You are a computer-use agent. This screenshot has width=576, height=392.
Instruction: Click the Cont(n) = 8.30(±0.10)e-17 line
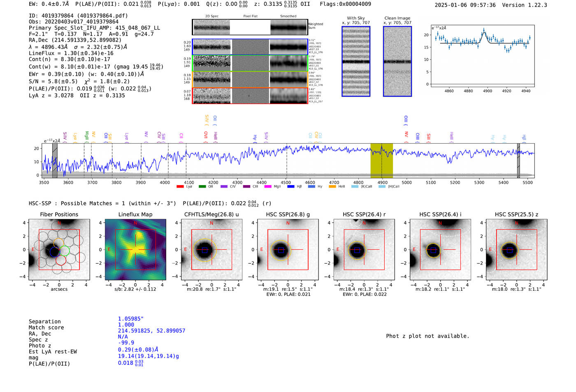point(70,59)
